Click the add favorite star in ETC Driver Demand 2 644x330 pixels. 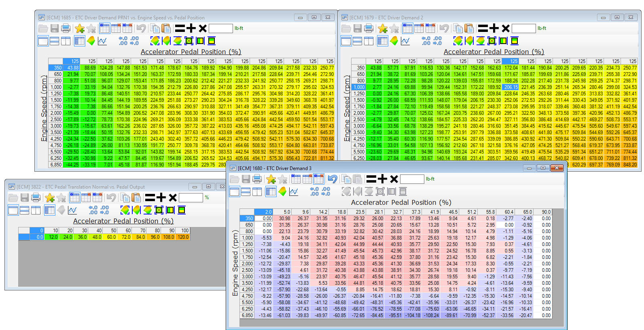(383, 28)
